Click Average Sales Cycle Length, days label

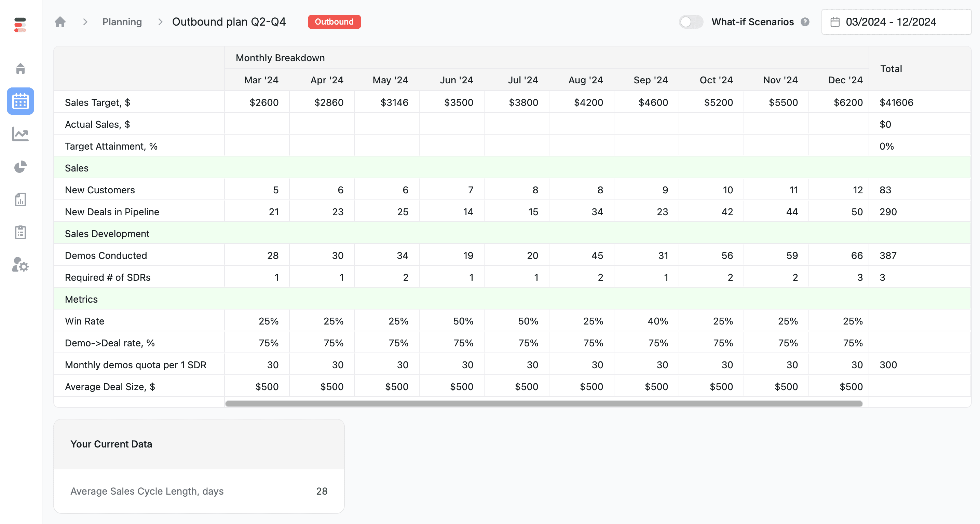click(x=147, y=491)
